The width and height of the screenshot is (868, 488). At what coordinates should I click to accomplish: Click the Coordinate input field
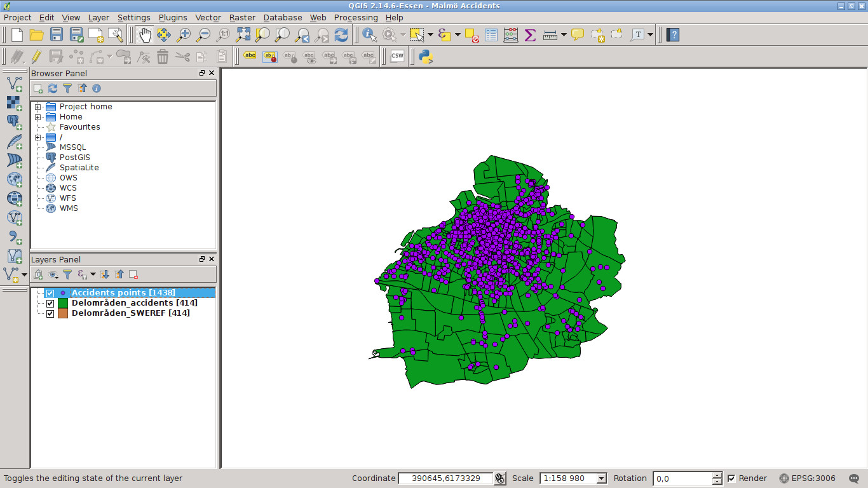tap(445, 478)
